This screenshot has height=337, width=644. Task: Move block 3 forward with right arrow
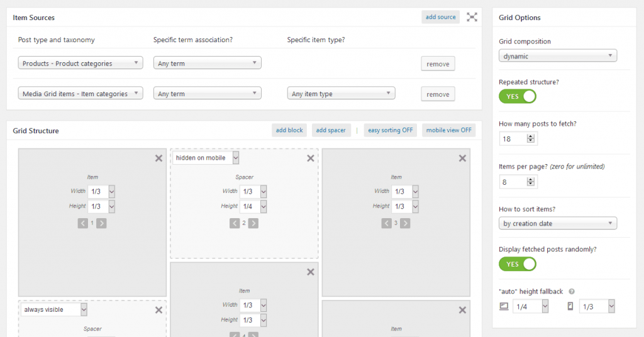click(x=406, y=223)
